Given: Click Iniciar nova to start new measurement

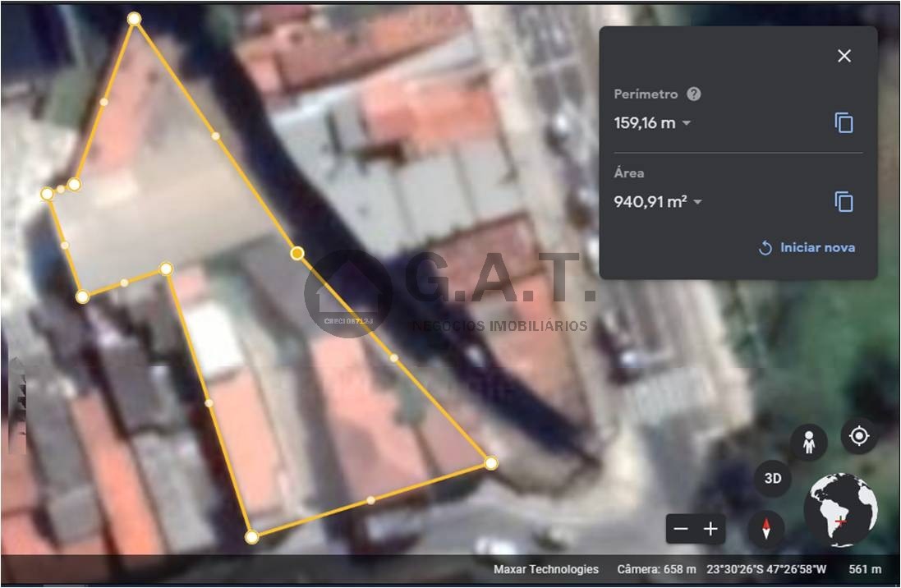Looking at the screenshot, I should 807,247.
